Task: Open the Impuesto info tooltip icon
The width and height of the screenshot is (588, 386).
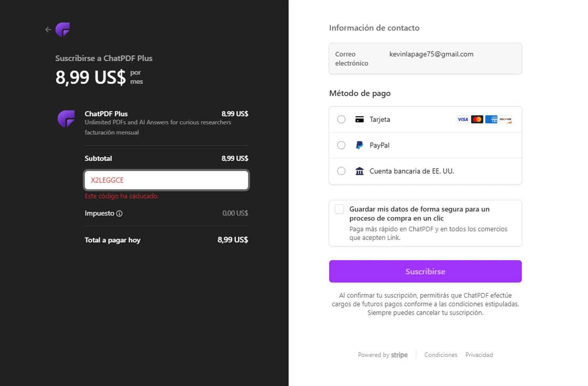Action: click(120, 214)
